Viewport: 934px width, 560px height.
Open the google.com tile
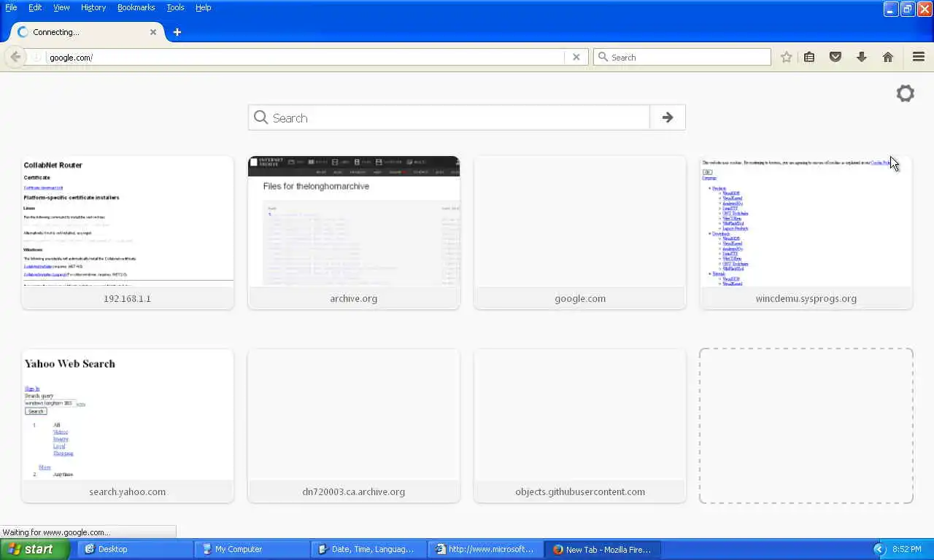pyautogui.click(x=580, y=233)
